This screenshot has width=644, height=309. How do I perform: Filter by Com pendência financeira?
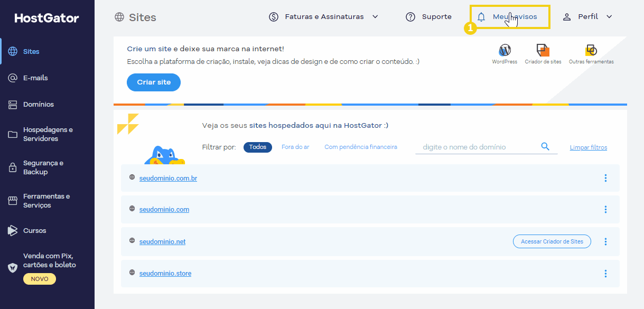tap(361, 147)
